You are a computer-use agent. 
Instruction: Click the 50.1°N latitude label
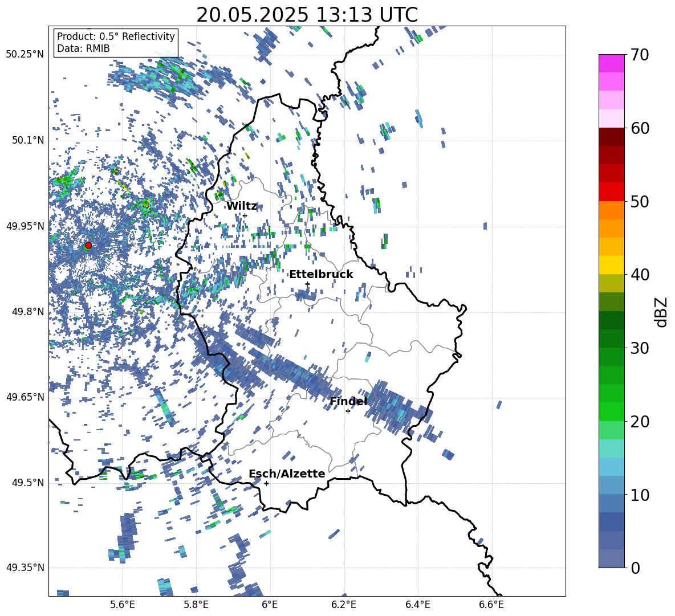[x=28, y=140]
